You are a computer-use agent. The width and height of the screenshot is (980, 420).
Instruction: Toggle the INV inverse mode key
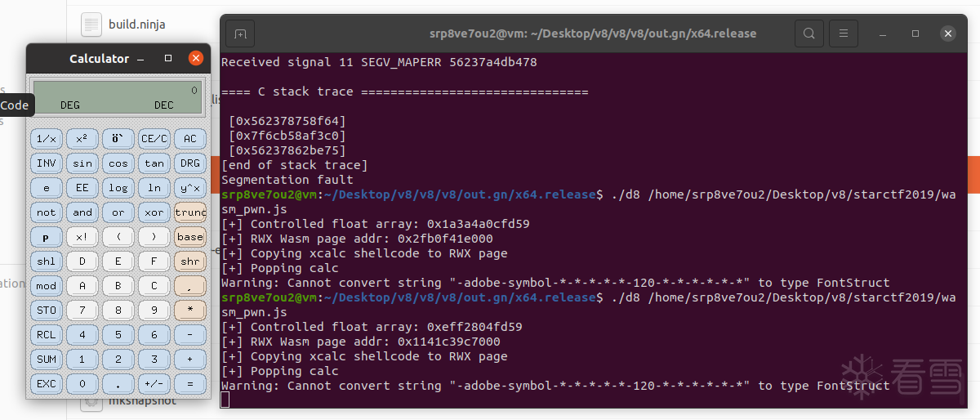(x=47, y=163)
